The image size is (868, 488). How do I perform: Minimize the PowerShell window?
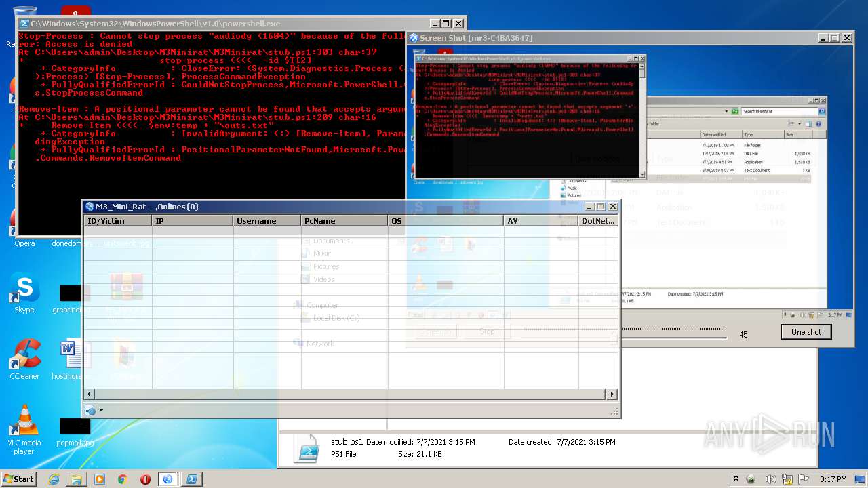coord(434,24)
